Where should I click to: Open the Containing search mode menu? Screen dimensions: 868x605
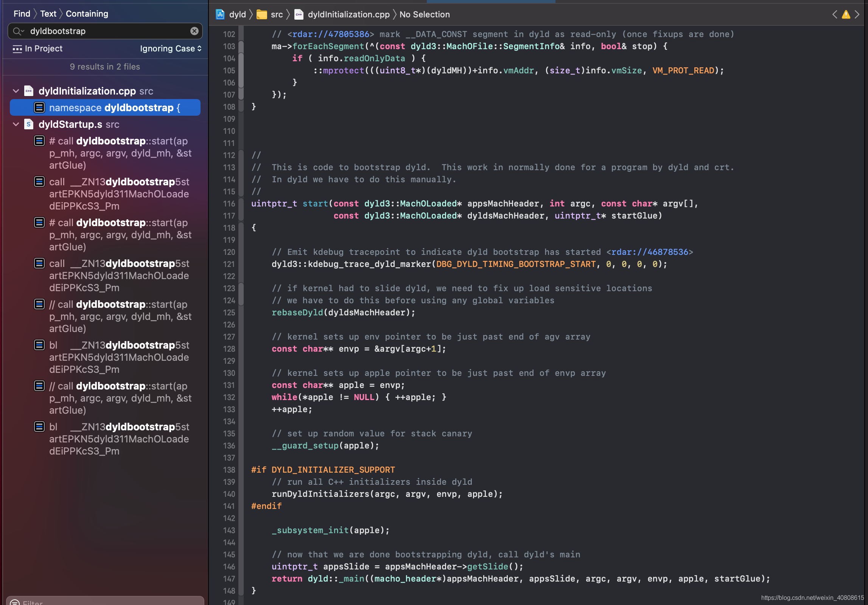pyautogui.click(x=87, y=14)
